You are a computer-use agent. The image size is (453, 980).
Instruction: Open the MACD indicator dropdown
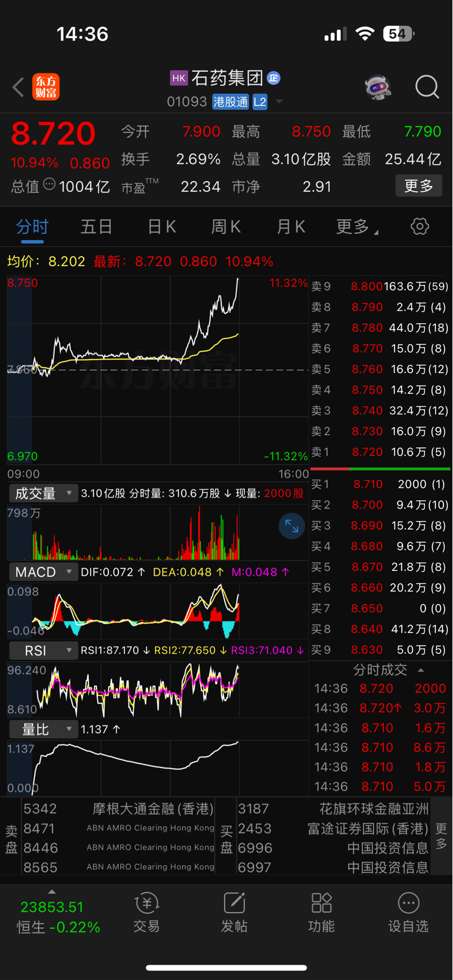pyautogui.click(x=44, y=572)
